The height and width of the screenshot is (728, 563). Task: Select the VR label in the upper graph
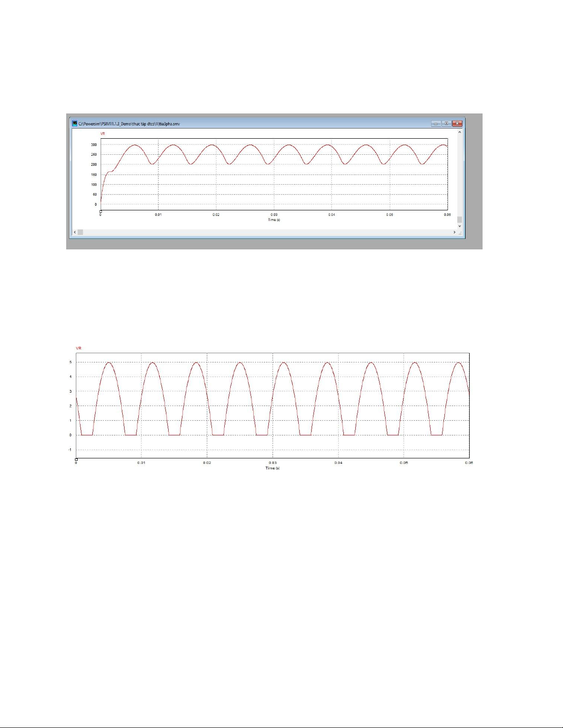[x=103, y=134]
